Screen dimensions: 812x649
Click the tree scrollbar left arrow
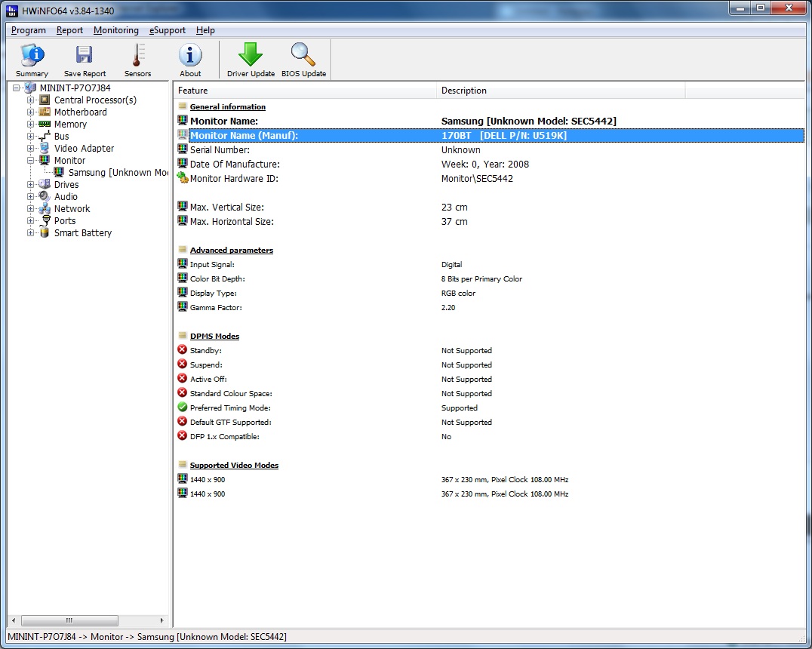14,620
